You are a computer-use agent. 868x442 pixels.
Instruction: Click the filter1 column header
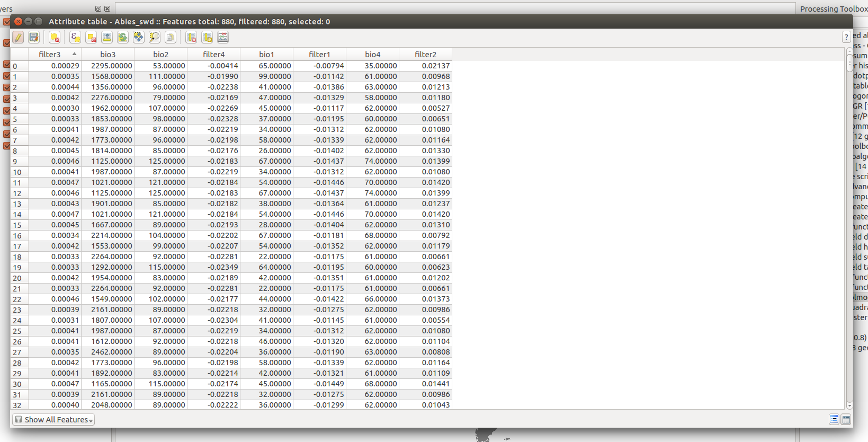coord(319,54)
